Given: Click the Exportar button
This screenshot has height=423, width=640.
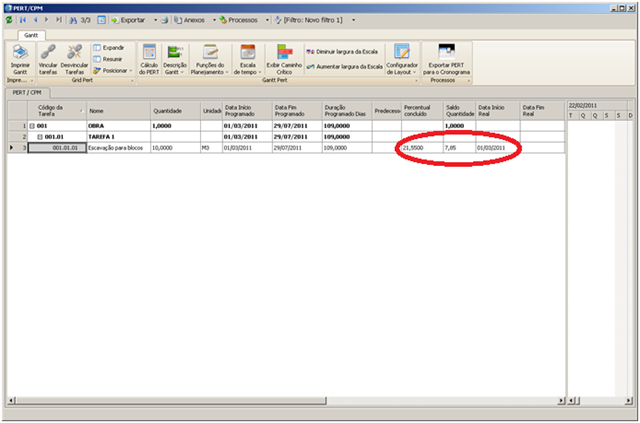Looking at the screenshot, I should click(129, 20).
